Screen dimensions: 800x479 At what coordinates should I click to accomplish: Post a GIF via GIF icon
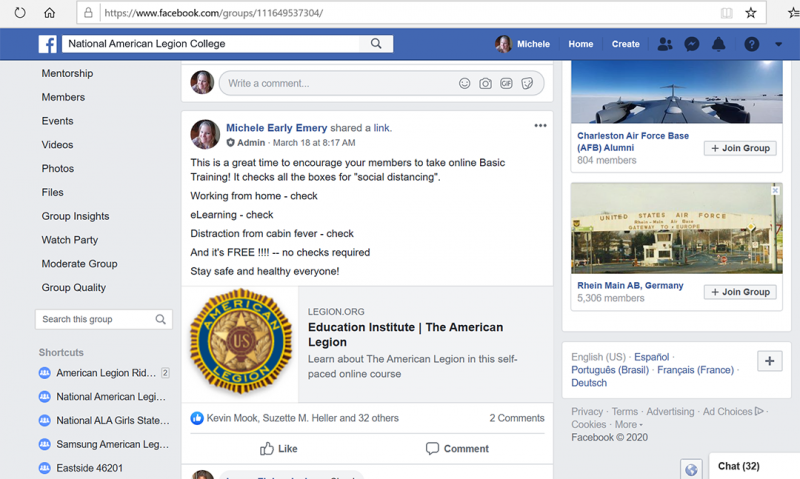click(506, 83)
